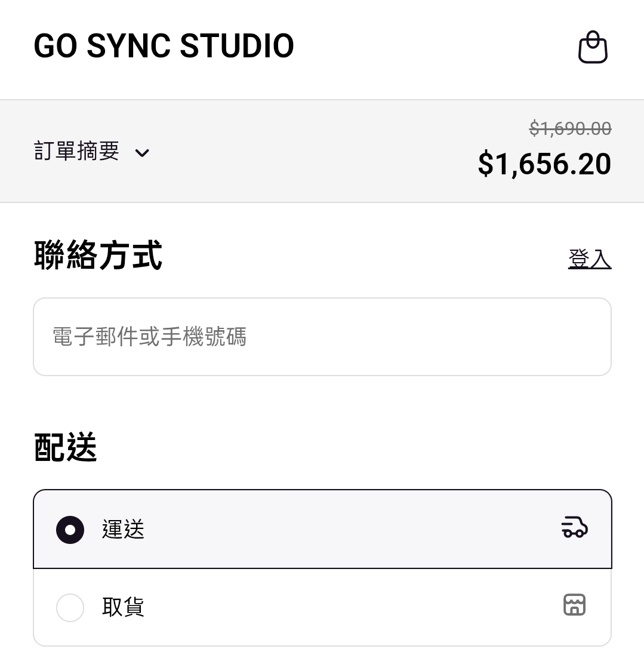The image size is (644, 655).
Task: Select the 取貨 pickup radio button
Action: (x=70, y=608)
